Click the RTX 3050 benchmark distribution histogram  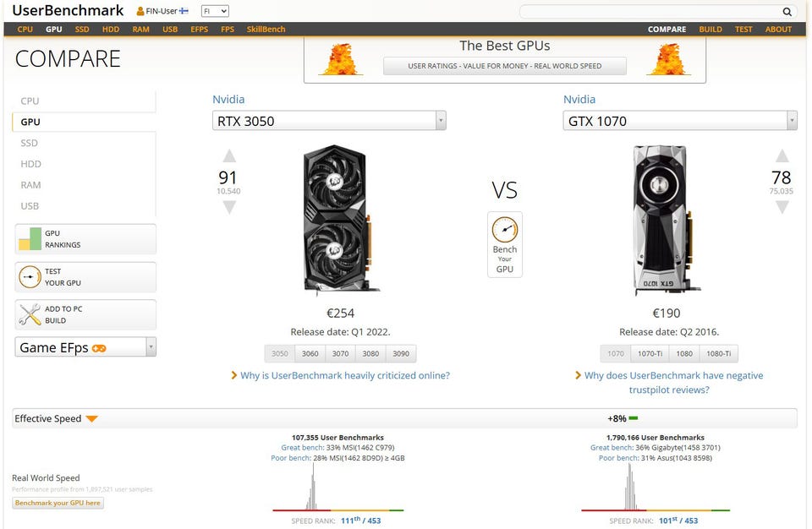point(337,487)
